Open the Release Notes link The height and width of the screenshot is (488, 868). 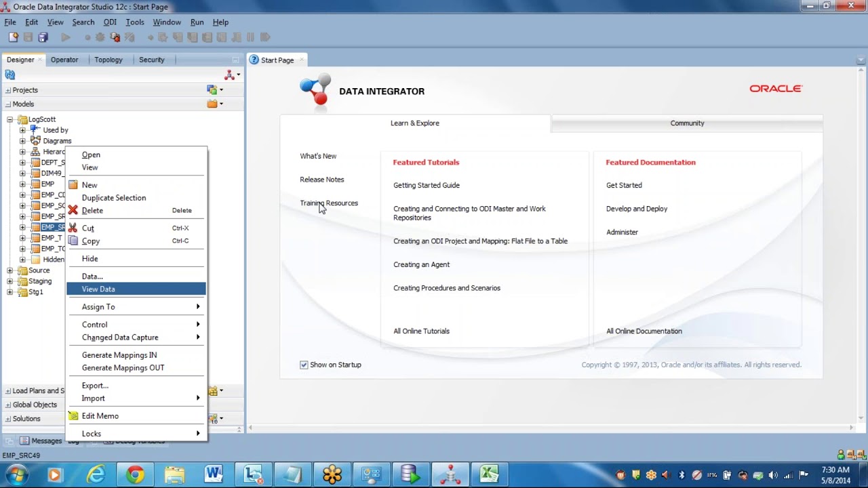(322, 180)
